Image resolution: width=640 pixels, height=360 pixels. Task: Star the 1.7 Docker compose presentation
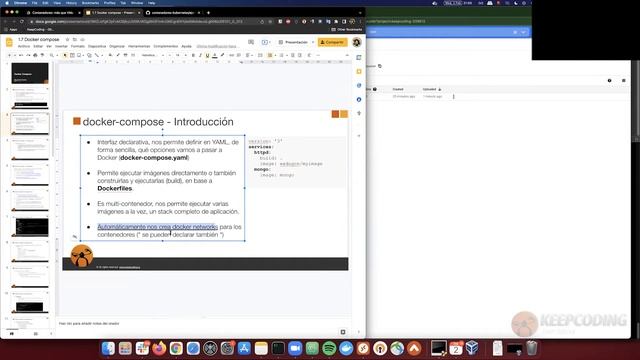coord(67,40)
